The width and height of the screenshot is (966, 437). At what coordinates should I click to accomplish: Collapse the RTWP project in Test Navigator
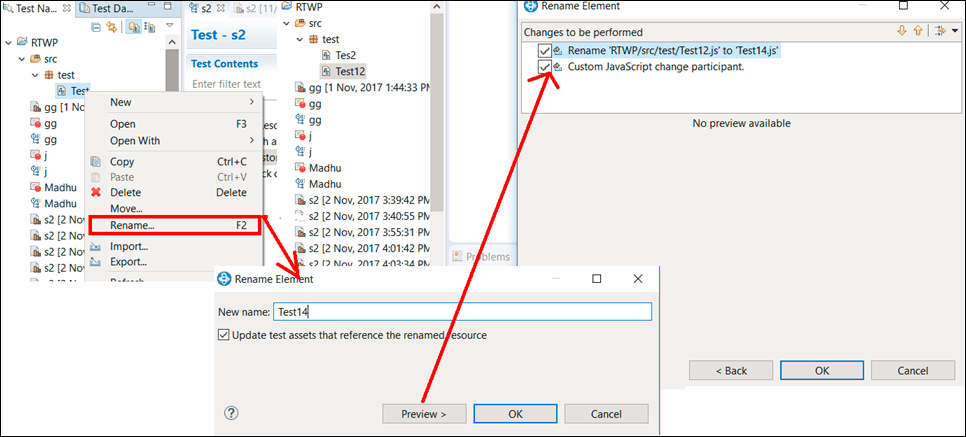click(7, 43)
